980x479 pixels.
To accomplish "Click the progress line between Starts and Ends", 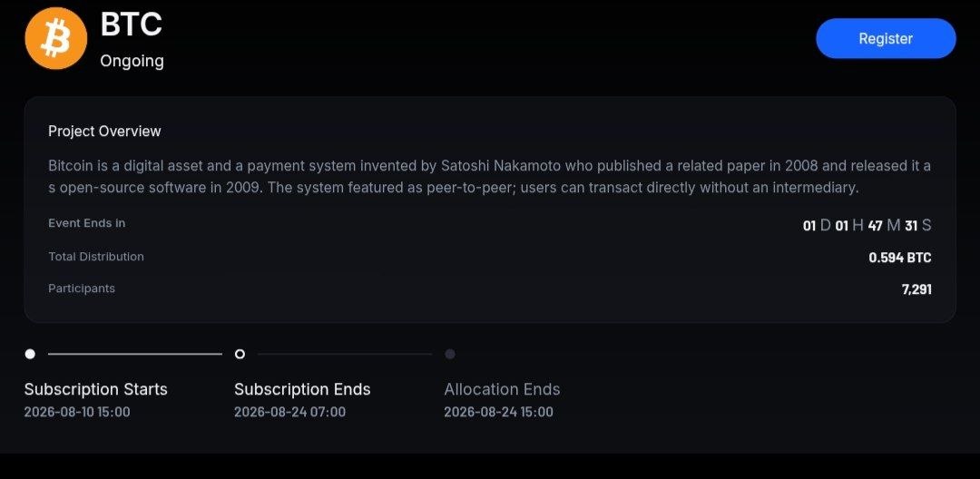I will (135, 354).
